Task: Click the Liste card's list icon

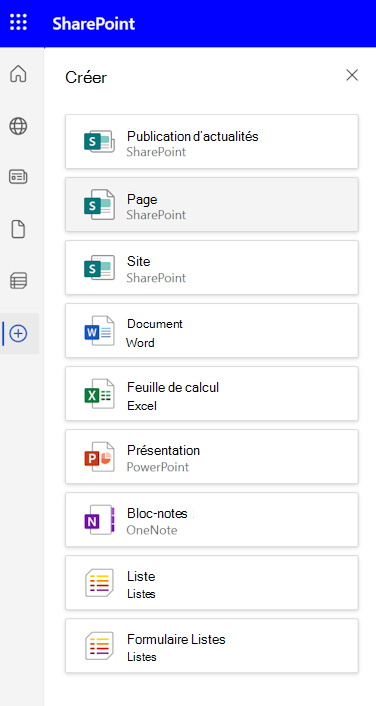Action: (x=99, y=583)
